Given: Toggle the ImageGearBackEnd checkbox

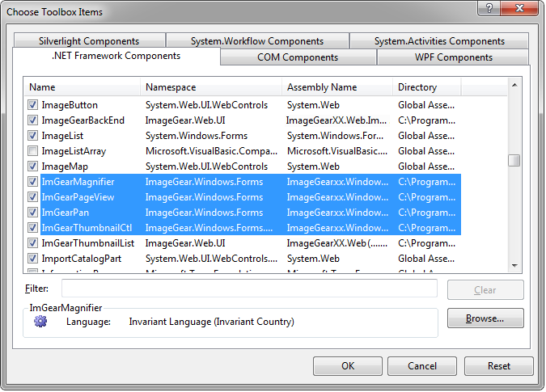Looking at the screenshot, I should tap(32, 120).
